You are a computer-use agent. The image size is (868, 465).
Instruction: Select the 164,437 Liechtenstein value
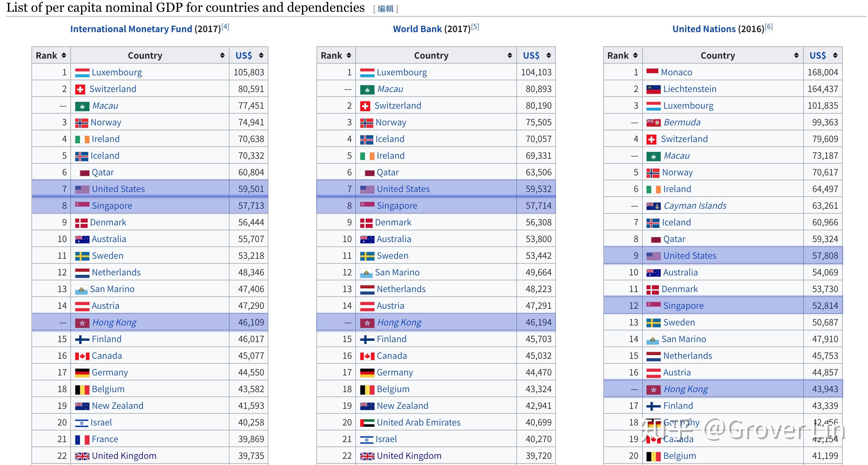823,89
